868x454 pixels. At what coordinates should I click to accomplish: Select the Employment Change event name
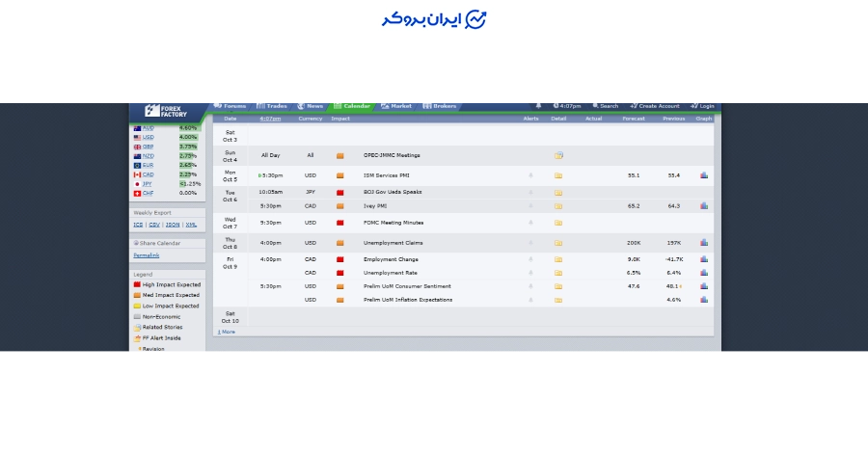(391, 259)
